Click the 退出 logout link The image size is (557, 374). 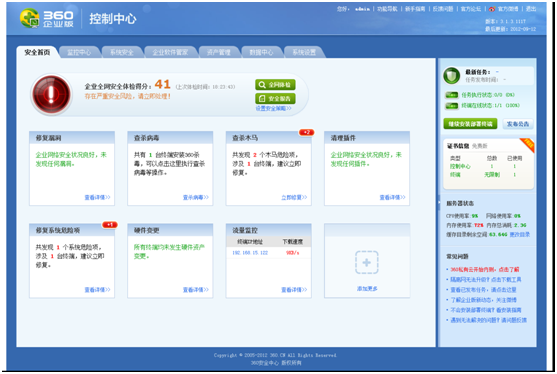pos(531,9)
